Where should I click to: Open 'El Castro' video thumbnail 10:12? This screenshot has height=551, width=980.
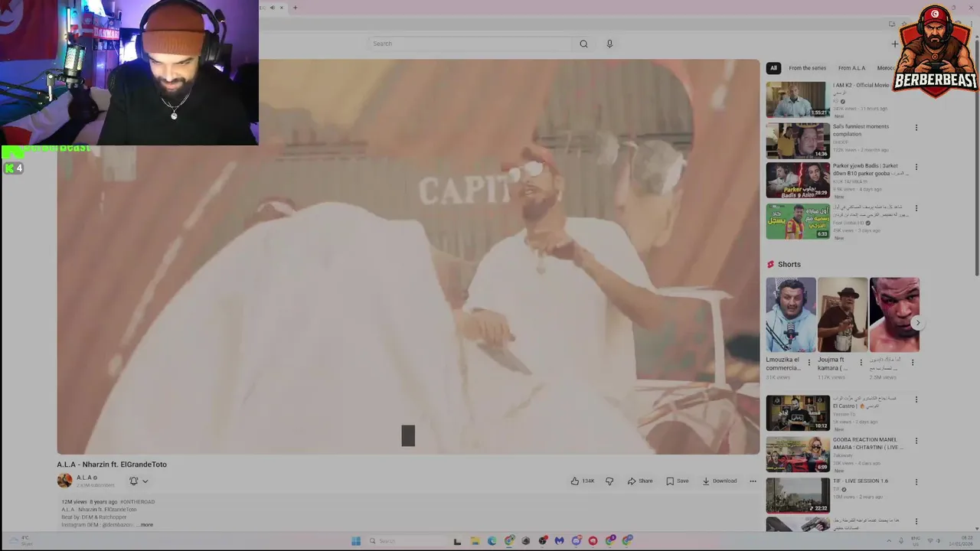tap(797, 412)
